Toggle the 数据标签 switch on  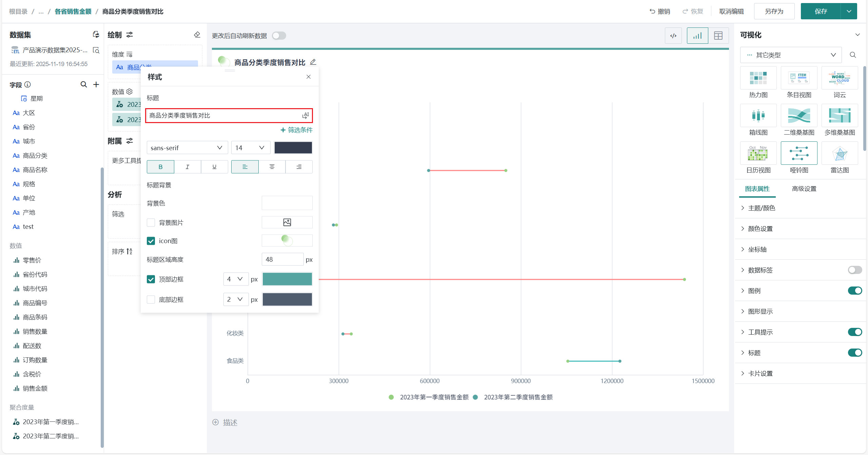click(x=854, y=270)
